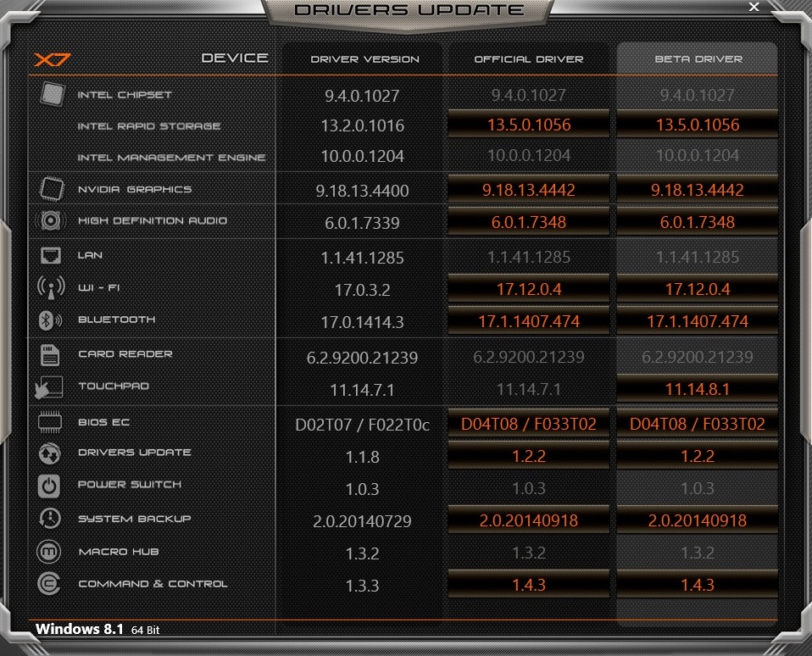The width and height of the screenshot is (812, 656).
Task: Install beta BIOS EC update D04T08 / F033T02
Action: coord(698,424)
